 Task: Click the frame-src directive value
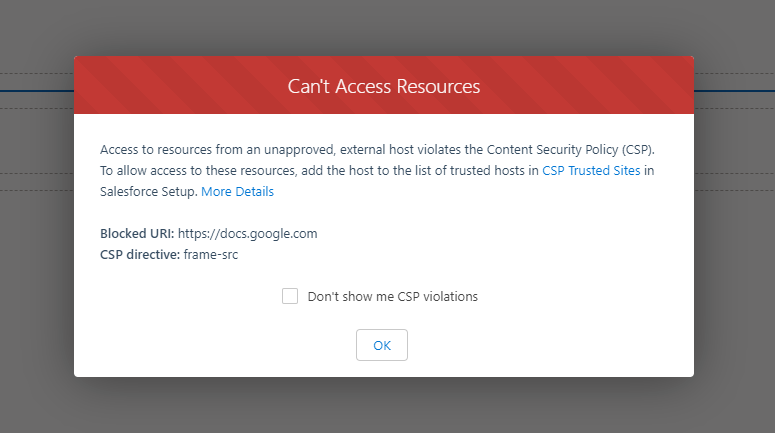pyautogui.click(x=211, y=255)
